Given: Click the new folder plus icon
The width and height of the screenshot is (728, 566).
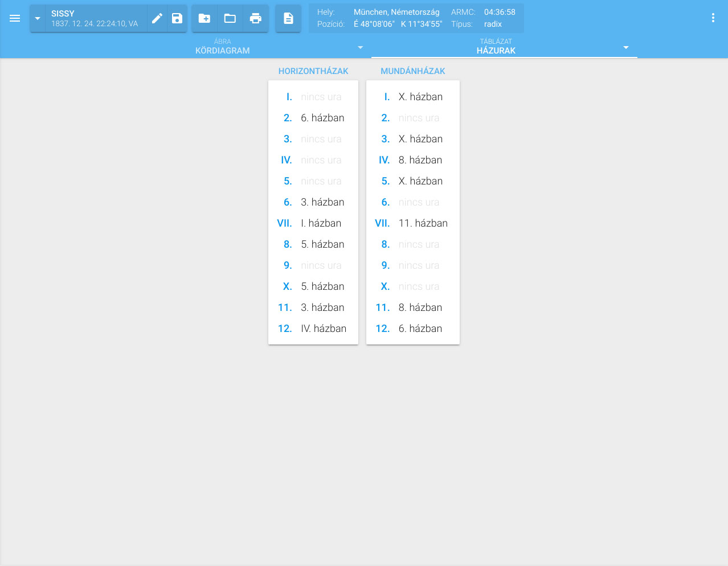Looking at the screenshot, I should pos(205,18).
